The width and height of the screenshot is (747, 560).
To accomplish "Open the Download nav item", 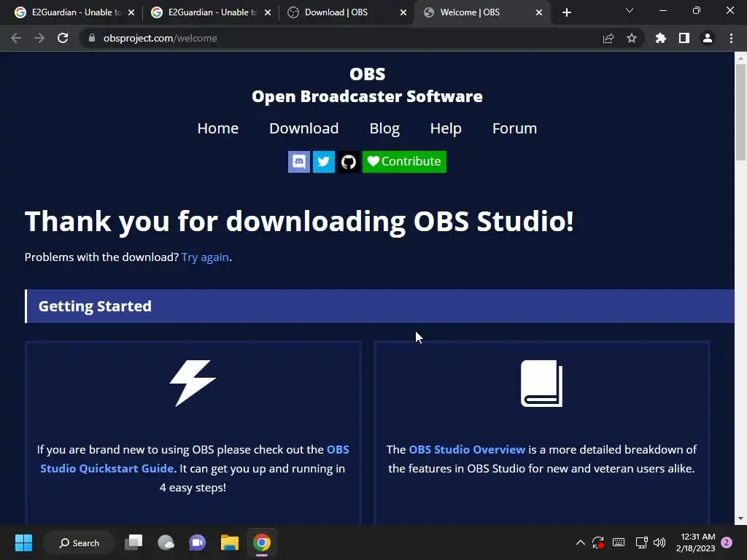I will point(304,128).
